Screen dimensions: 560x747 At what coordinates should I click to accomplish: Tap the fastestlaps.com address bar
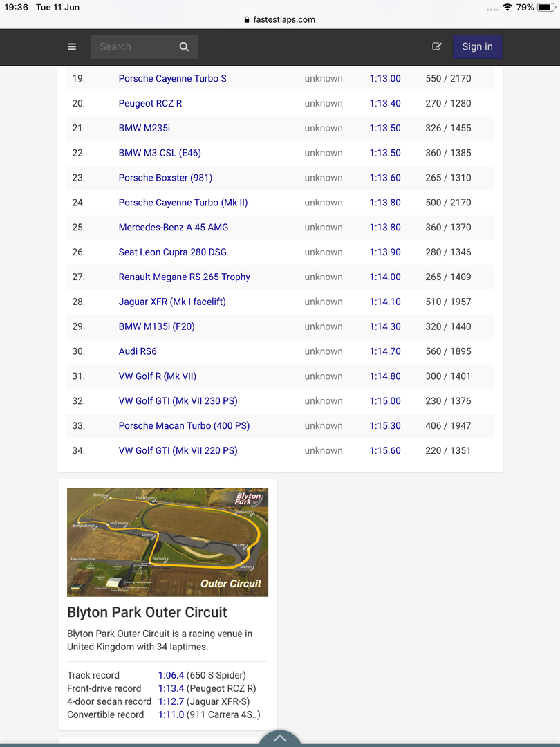tap(280, 19)
